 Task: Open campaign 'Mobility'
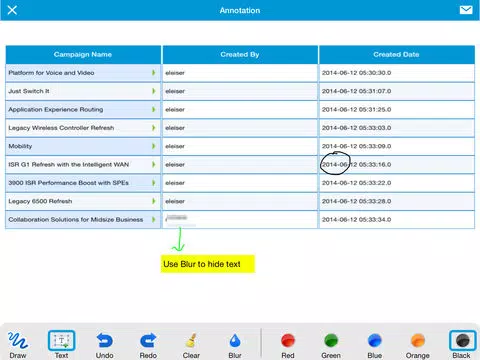[x=20, y=146]
